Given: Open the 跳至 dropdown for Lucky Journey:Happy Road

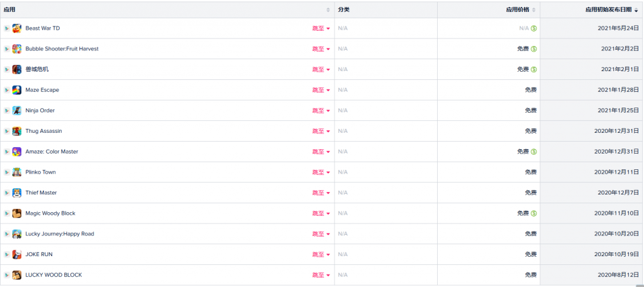Looking at the screenshot, I should (x=321, y=234).
